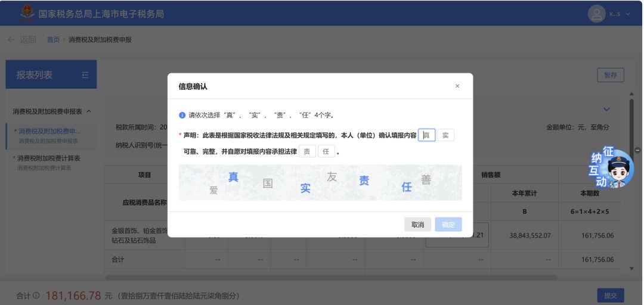Pick the blue 真 character in image

(233, 177)
